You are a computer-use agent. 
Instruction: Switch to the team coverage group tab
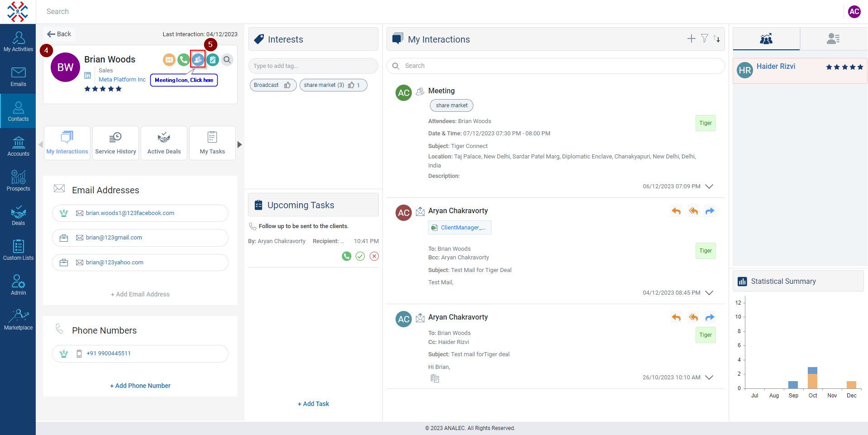tap(766, 39)
